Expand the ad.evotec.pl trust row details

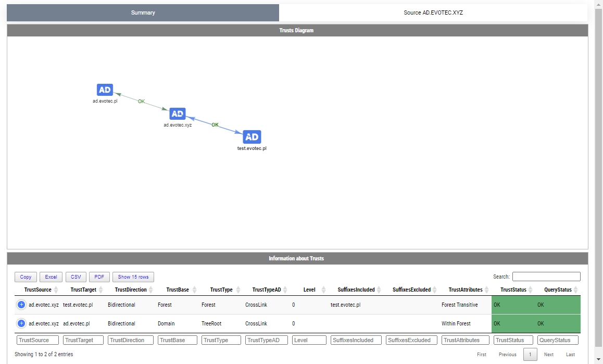point(21,323)
